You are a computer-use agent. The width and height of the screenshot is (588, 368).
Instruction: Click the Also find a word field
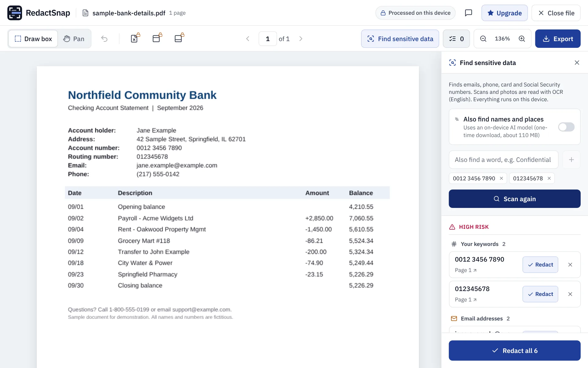pyautogui.click(x=503, y=159)
